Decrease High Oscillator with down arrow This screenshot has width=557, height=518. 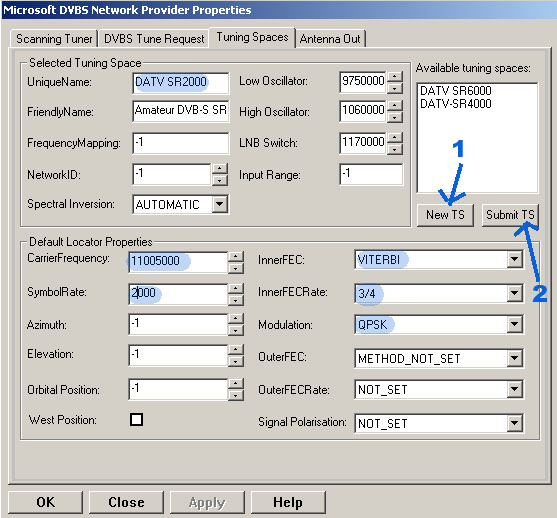[x=395, y=117]
